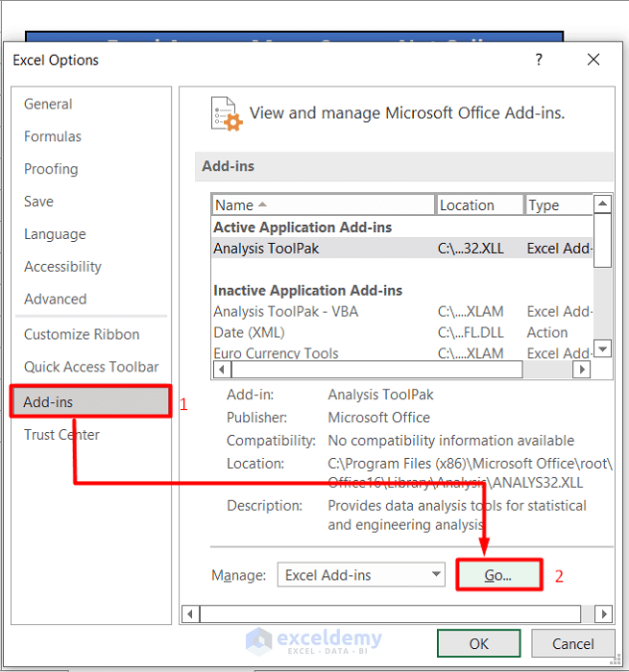Select Customize Ribbon in sidebar

click(82, 334)
